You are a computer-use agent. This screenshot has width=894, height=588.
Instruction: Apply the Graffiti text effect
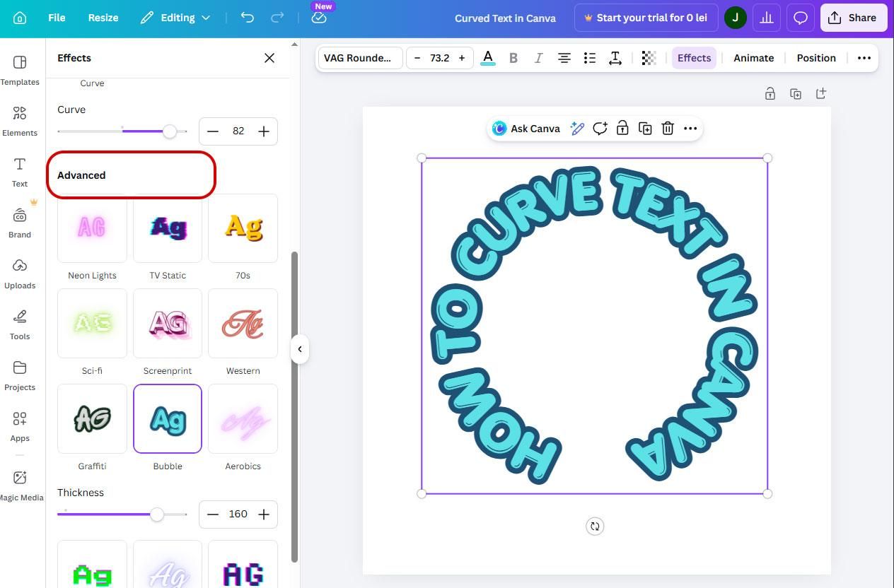92,419
